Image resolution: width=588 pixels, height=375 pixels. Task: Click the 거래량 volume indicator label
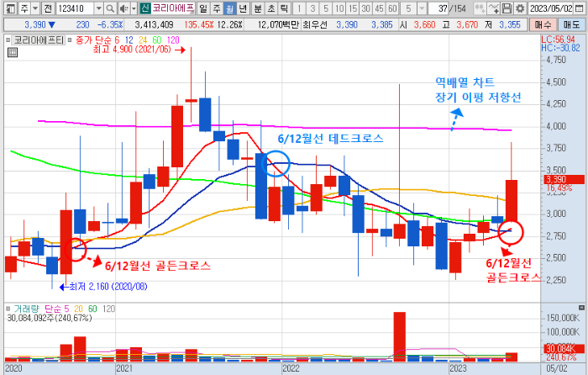click(x=27, y=309)
